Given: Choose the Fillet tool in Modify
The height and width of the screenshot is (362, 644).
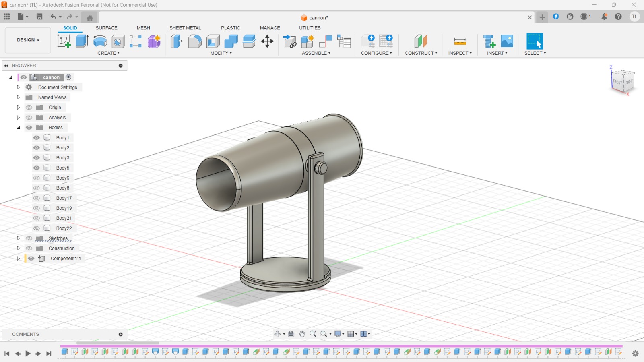Looking at the screenshot, I should pos(195,41).
